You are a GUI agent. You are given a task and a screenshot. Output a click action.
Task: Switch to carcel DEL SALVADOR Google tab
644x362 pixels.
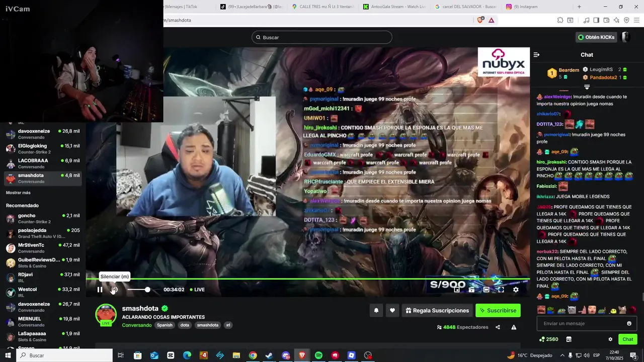[465, 7]
